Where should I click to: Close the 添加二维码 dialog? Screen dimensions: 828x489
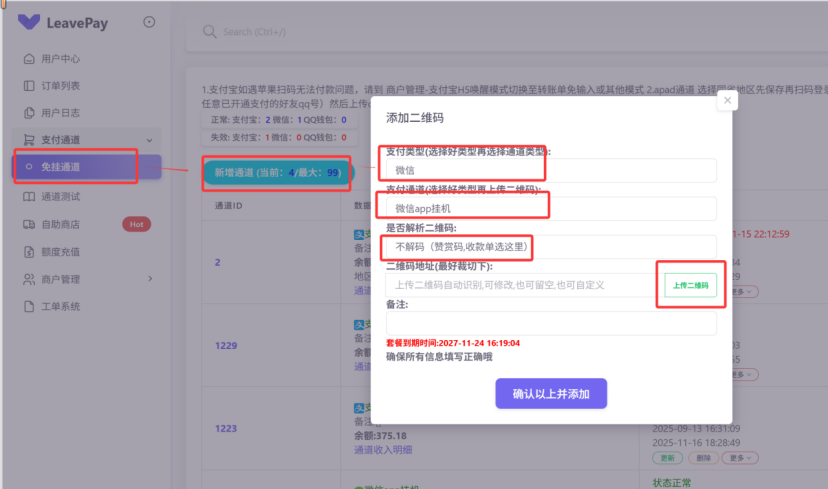tap(727, 100)
